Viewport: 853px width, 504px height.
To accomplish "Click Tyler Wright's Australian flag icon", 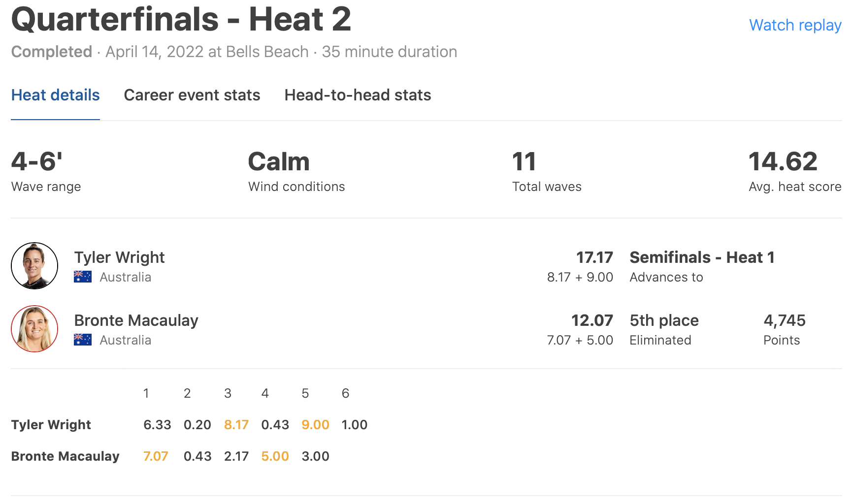I will (83, 277).
